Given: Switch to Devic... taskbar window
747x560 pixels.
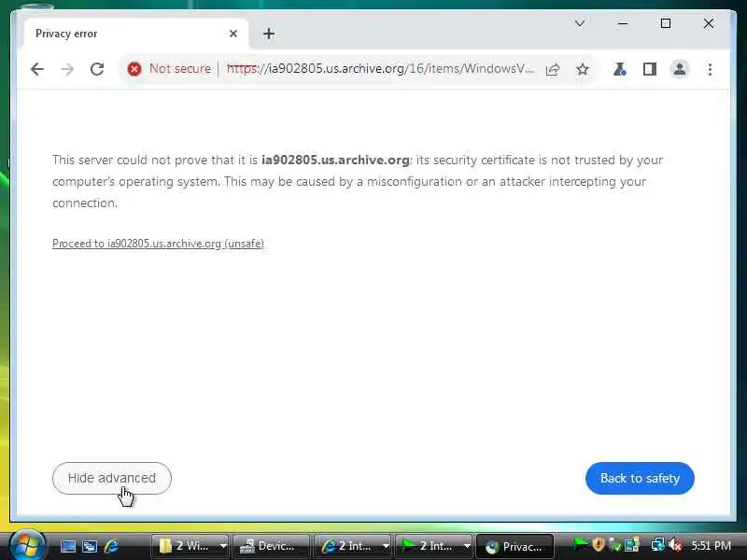Looking at the screenshot, I should coord(271,546).
